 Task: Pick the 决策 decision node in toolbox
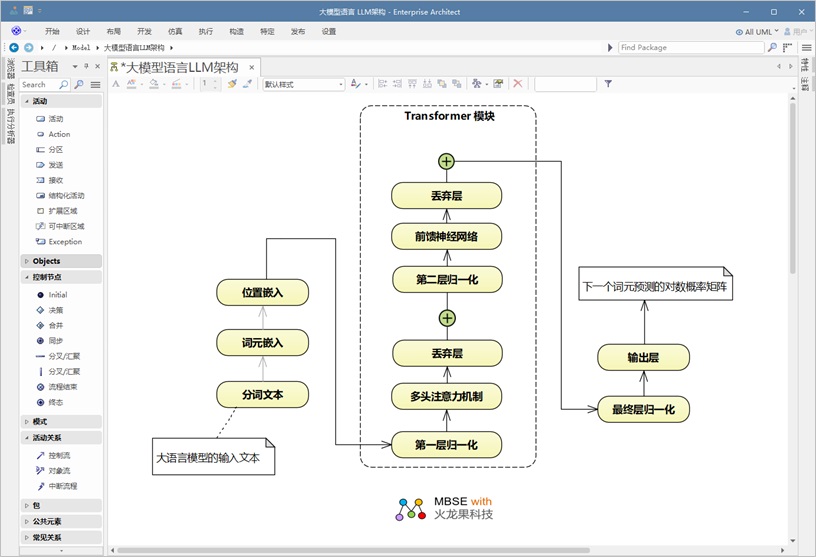coord(55,310)
